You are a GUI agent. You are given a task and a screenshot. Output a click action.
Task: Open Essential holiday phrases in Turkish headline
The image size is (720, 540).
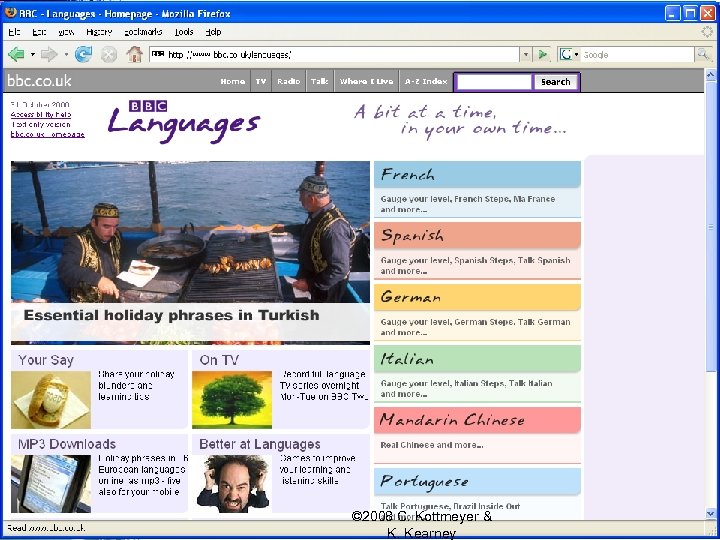click(x=171, y=315)
